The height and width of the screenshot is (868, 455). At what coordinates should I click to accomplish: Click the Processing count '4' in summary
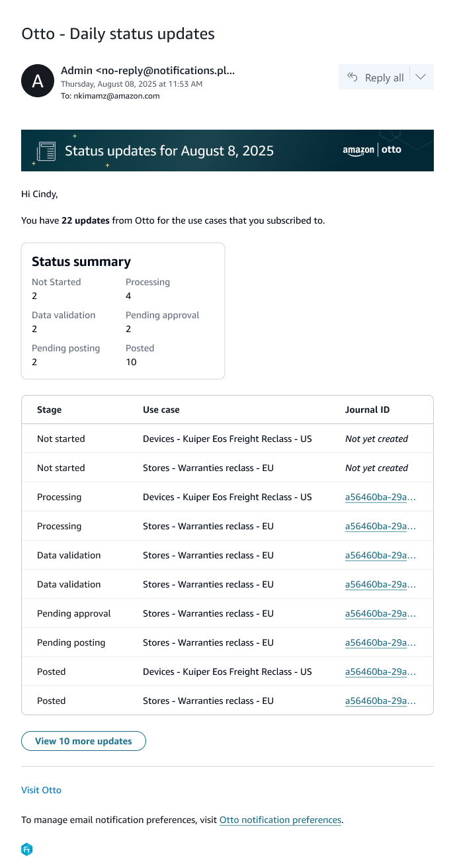(x=128, y=296)
